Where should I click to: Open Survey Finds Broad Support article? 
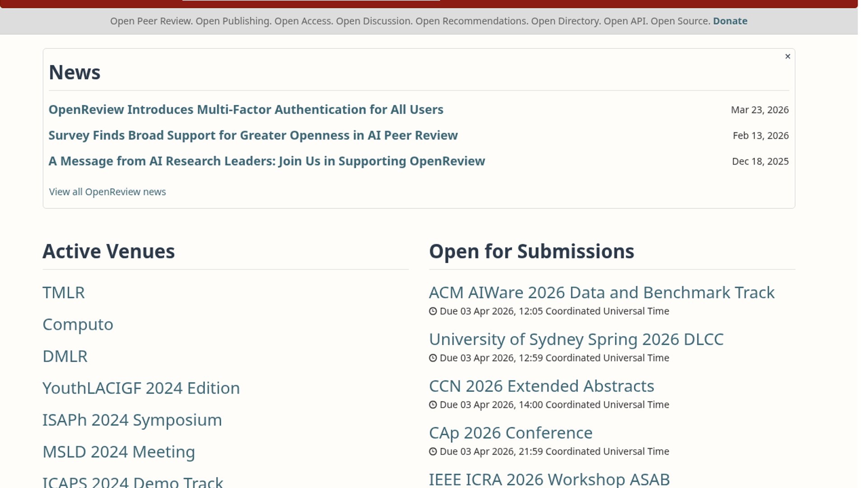tap(253, 136)
